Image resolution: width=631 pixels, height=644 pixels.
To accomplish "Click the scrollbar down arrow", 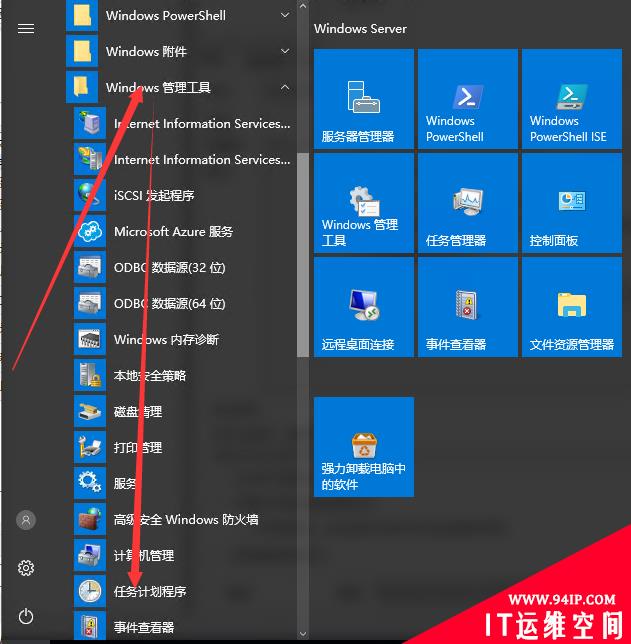I will point(303,634).
